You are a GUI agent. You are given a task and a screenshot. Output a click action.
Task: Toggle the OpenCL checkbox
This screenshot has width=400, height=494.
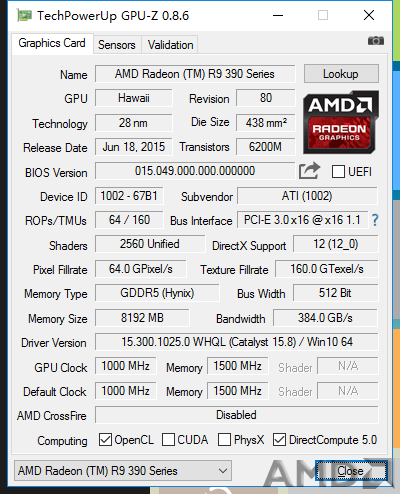[105, 440]
